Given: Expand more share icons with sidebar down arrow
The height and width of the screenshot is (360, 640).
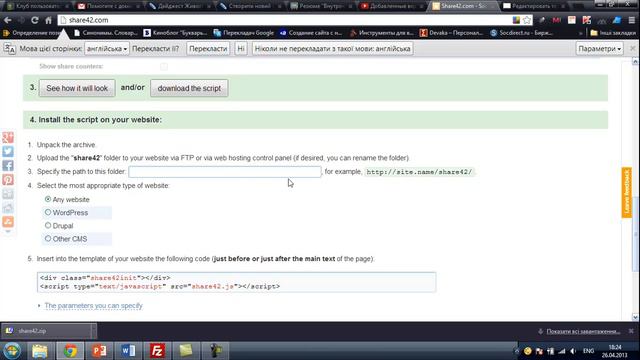Looking at the screenshot, I should [x=8, y=231].
